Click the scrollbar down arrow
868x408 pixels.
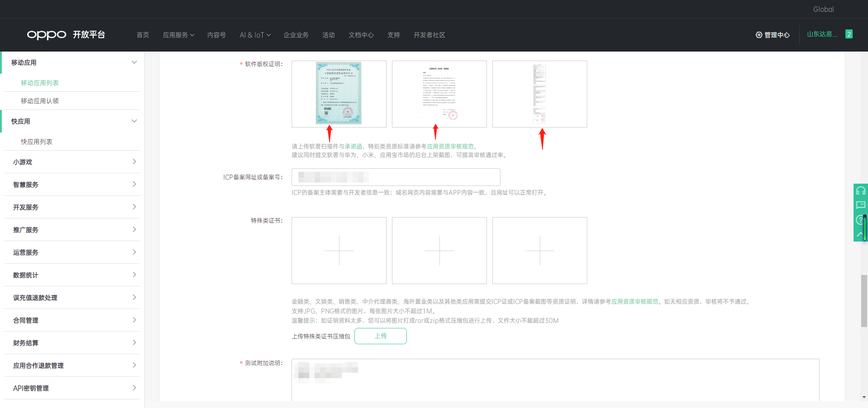click(x=864, y=397)
